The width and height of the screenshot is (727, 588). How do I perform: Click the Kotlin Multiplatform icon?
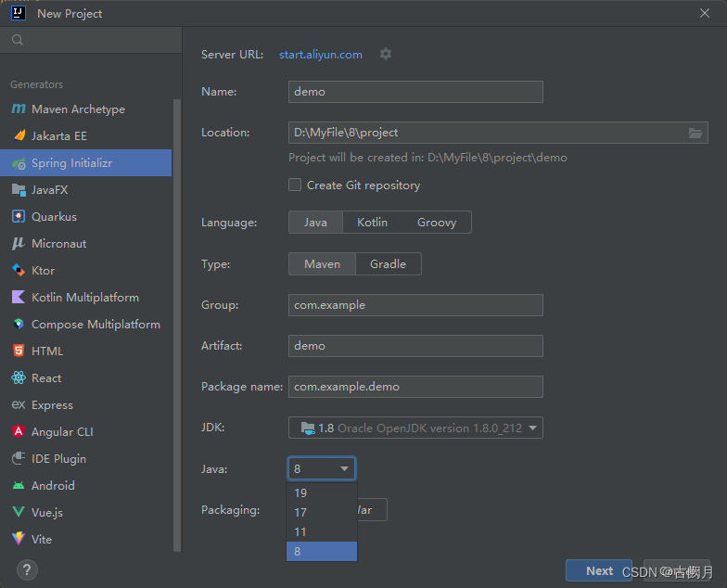click(19, 297)
